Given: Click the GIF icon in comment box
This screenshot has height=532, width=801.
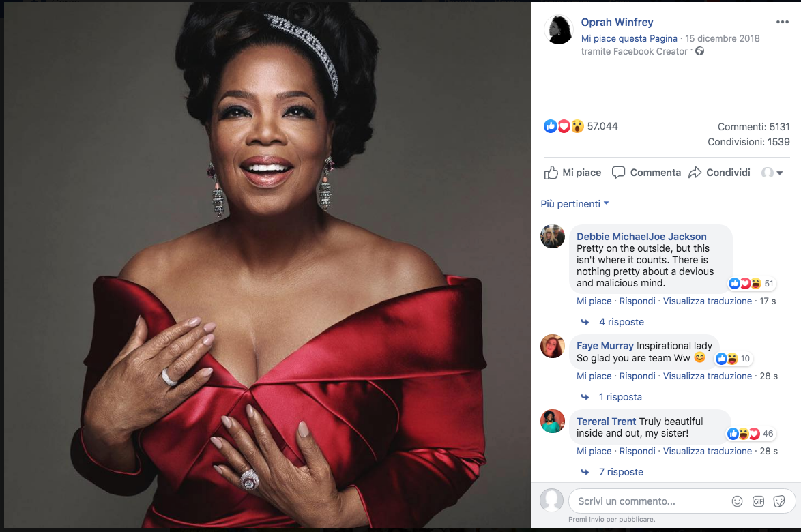Looking at the screenshot, I should (x=758, y=501).
